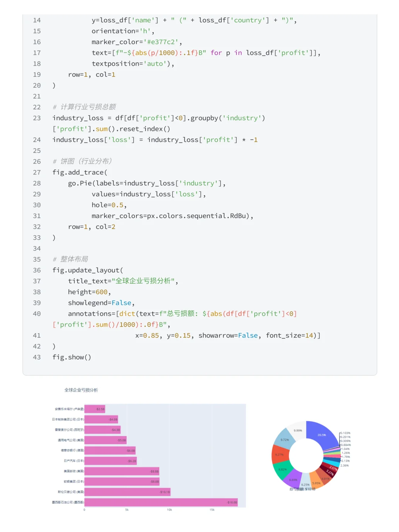Click the 总亏损额 $101B annotation
399x532 pixels.
302,489
